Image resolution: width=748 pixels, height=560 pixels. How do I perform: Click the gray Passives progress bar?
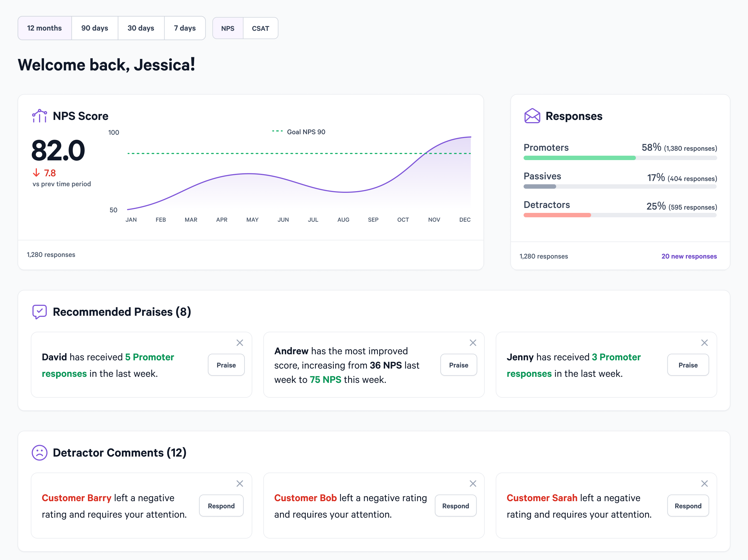[540, 187]
